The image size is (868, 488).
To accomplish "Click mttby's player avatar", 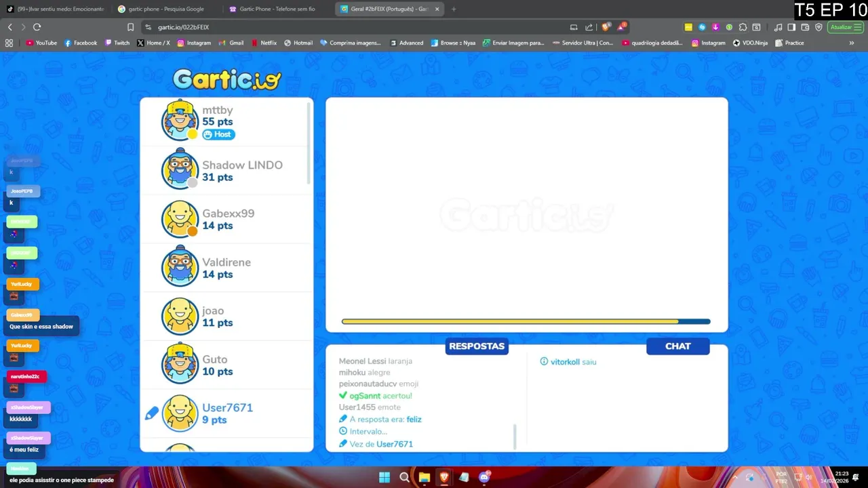I will [x=180, y=120].
